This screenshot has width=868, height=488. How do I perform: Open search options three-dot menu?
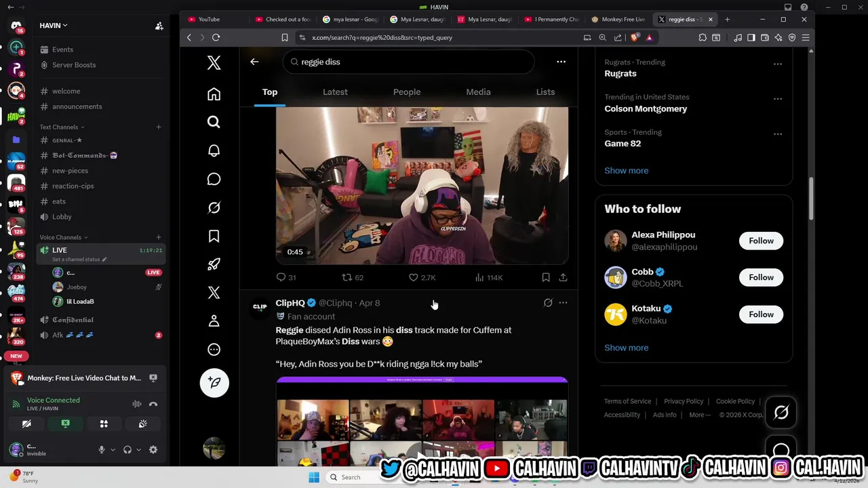coord(561,62)
